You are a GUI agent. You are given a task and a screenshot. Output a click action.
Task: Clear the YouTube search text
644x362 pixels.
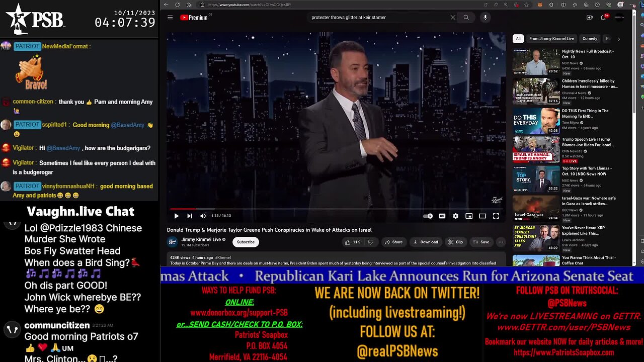(453, 17)
